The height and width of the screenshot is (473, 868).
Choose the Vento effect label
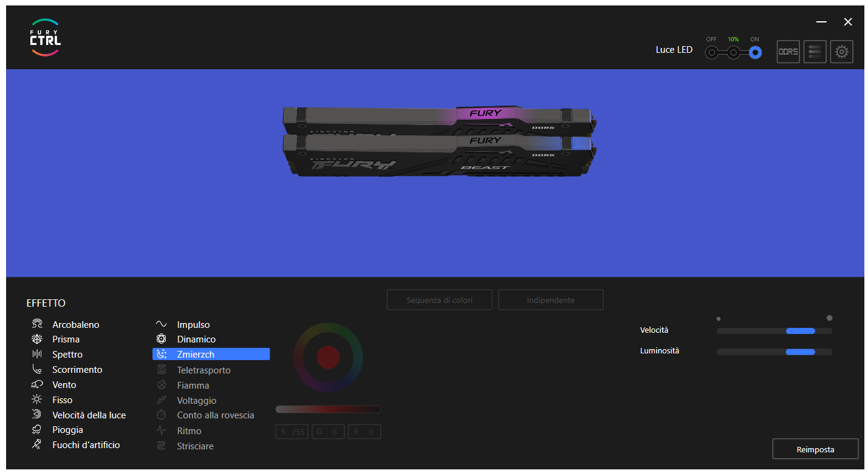coord(64,385)
